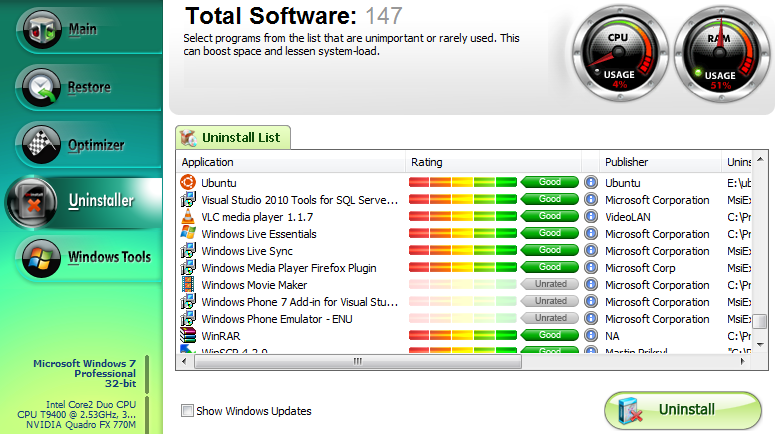The height and width of the screenshot is (434, 777).
Task: Click the Windows Phone 7 Add-in installer icon
Action: pos(188,302)
